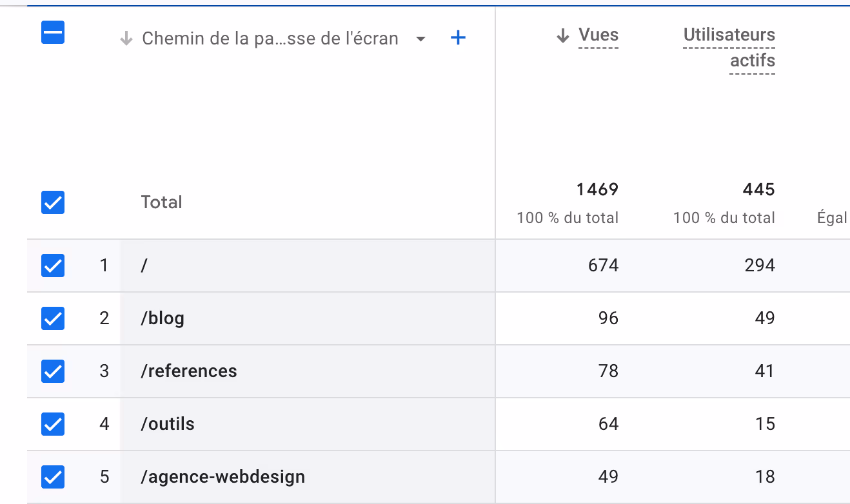Uncheck the /references row checkbox
This screenshot has height=504, width=850.
[x=53, y=371]
